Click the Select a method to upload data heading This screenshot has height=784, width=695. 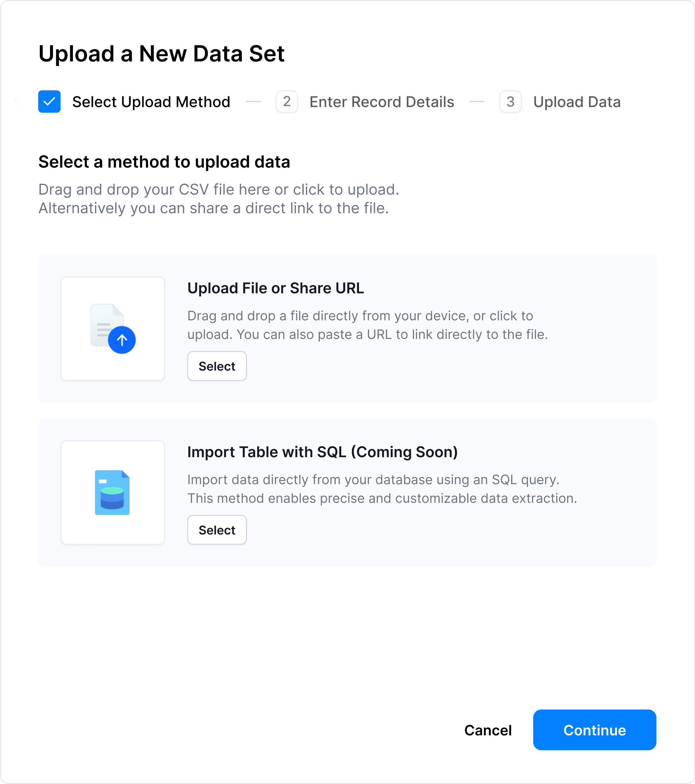point(164,162)
